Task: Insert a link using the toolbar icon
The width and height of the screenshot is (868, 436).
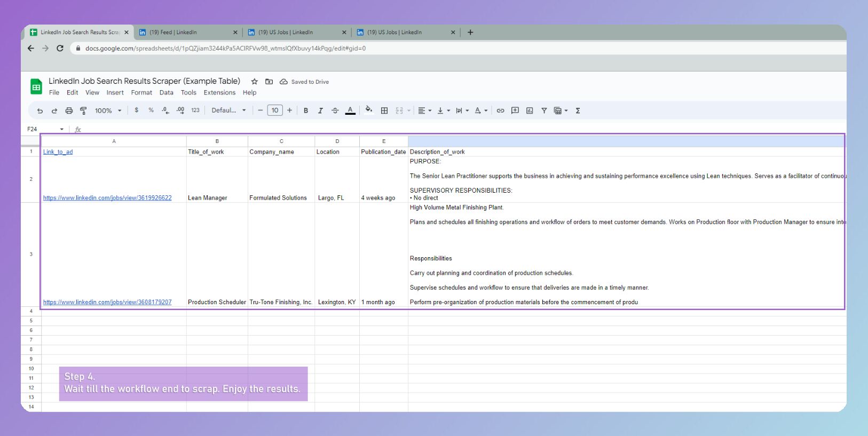Action: click(500, 110)
